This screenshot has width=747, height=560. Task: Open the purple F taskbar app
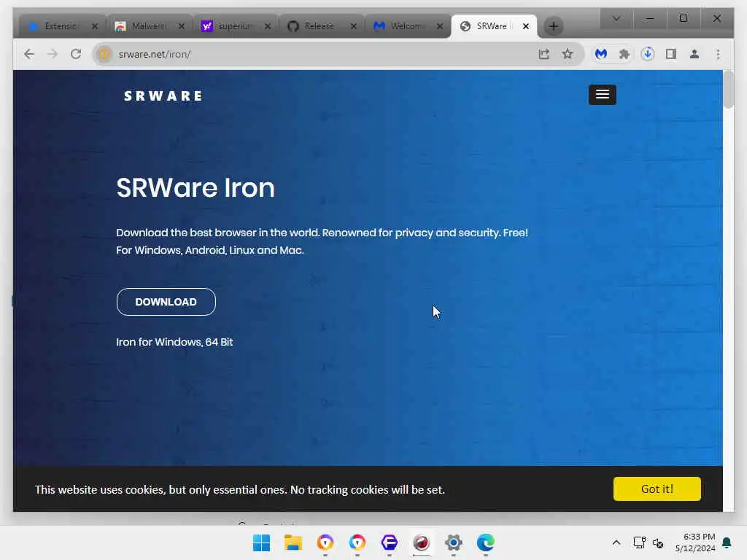[390, 542]
